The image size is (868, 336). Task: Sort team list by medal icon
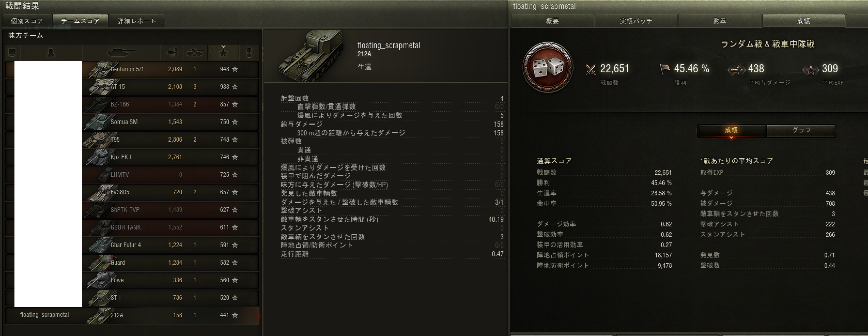[x=249, y=52]
